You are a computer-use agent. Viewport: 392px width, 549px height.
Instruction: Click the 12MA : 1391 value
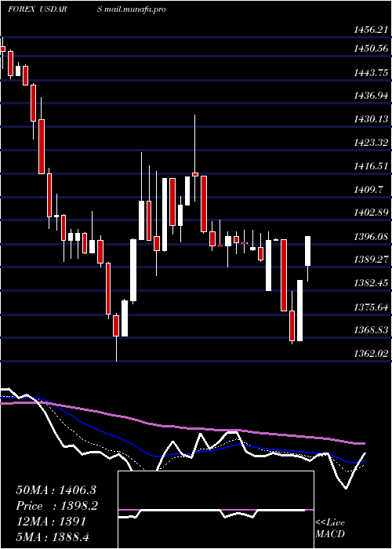pyautogui.click(x=51, y=522)
